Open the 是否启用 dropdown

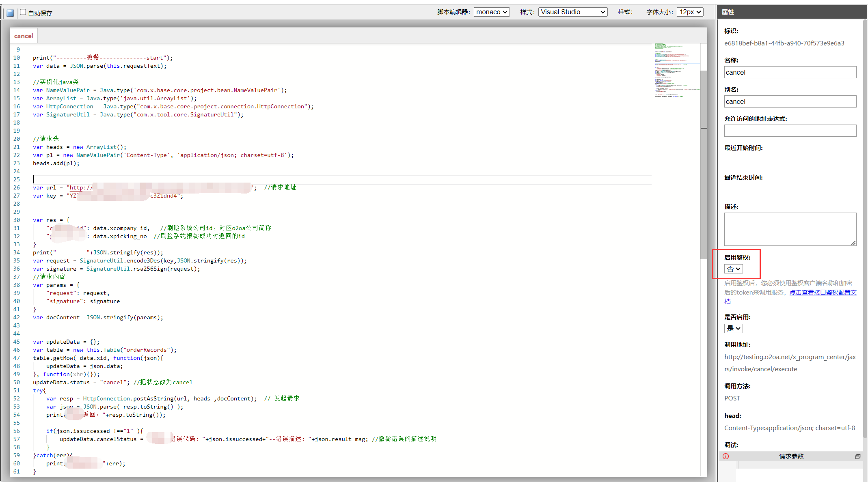733,328
